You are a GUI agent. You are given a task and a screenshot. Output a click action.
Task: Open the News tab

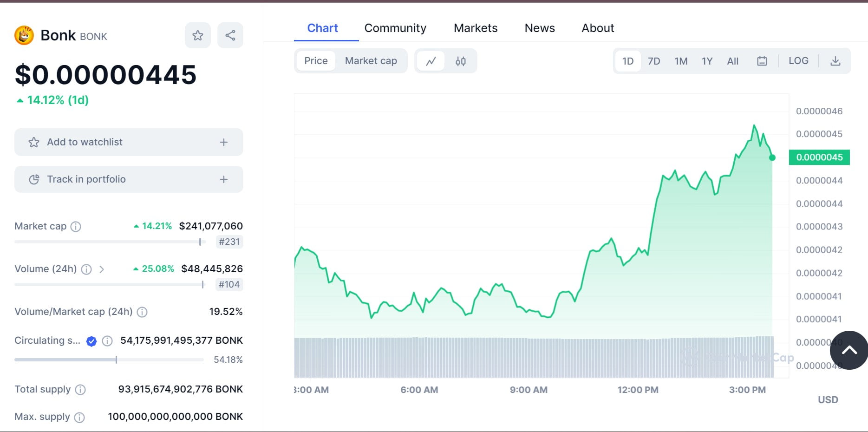tap(540, 28)
